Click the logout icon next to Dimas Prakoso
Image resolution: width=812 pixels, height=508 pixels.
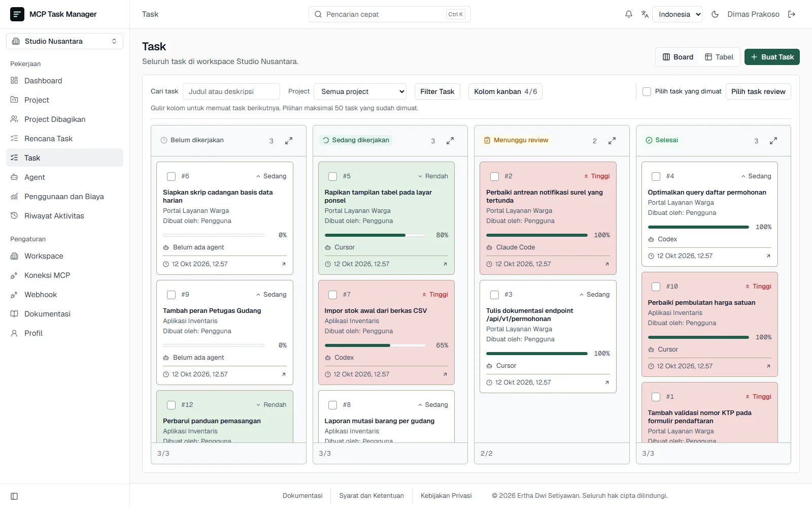(x=792, y=14)
